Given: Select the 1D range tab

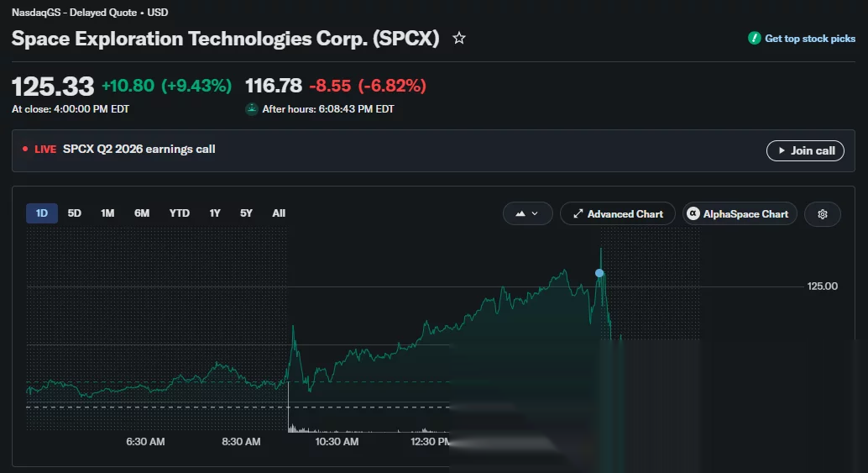Looking at the screenshot, I should click(x=42, y=213).
